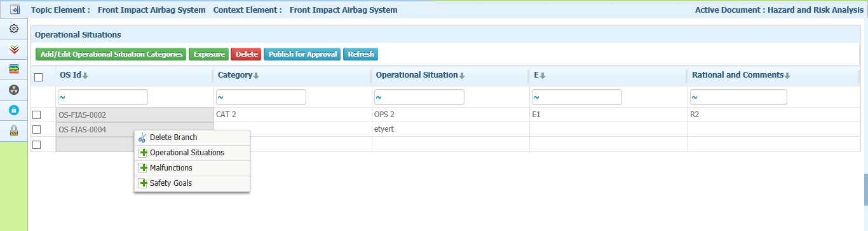The width and height of the screenshot is (868, 231).
Task: Open the stacked layers sidebar icon
Action: [13, 69]
